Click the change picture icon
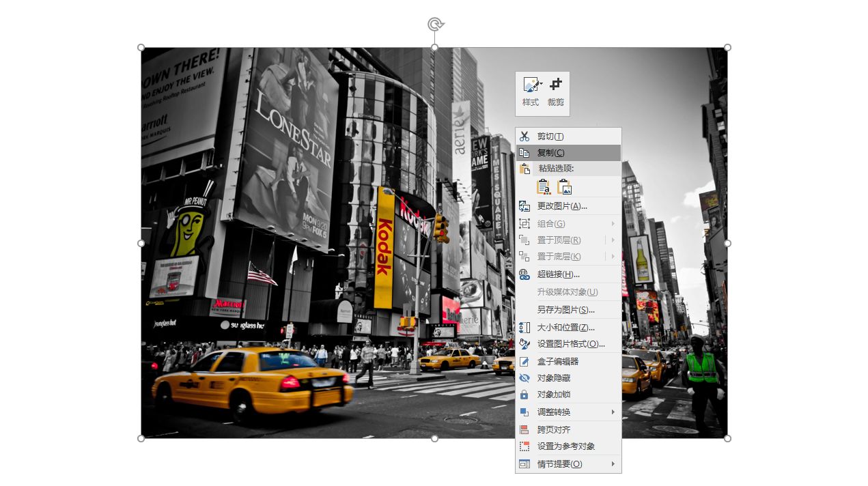 524,206
